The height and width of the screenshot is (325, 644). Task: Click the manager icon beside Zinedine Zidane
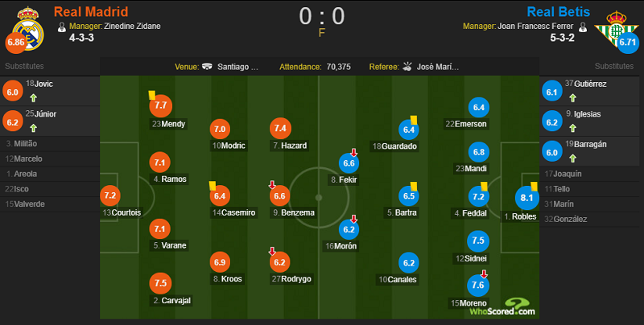coord(62,27)
